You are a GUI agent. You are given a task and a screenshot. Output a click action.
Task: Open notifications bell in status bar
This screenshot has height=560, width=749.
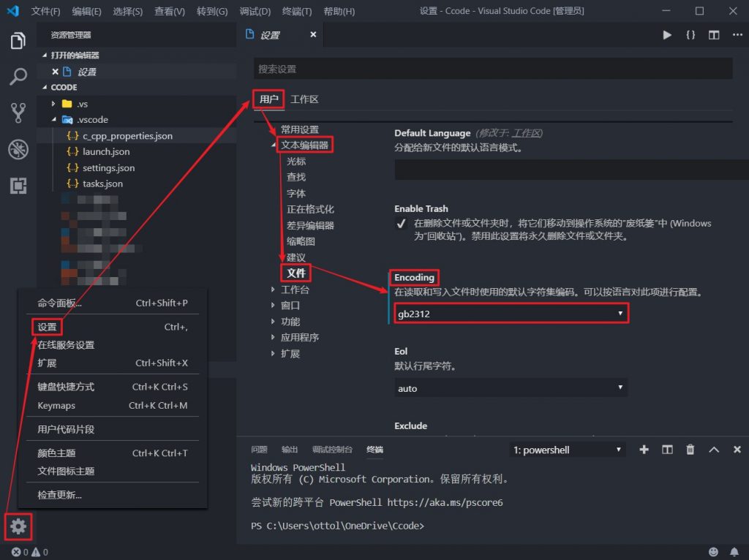734,552
